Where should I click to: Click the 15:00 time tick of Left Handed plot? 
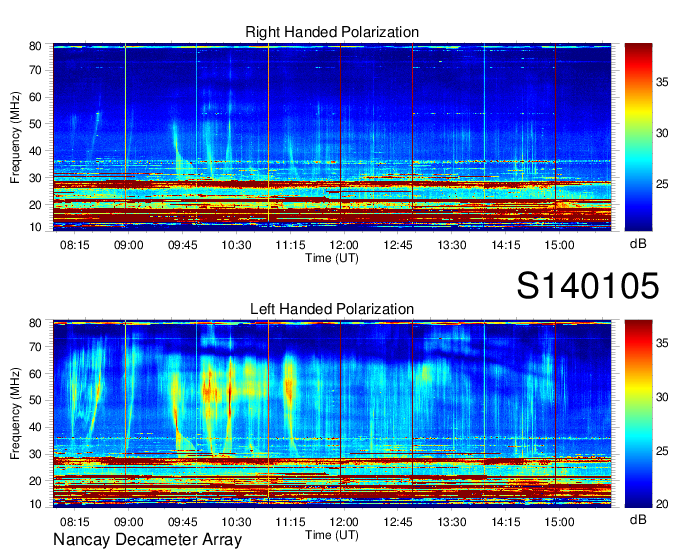point(559,522)
